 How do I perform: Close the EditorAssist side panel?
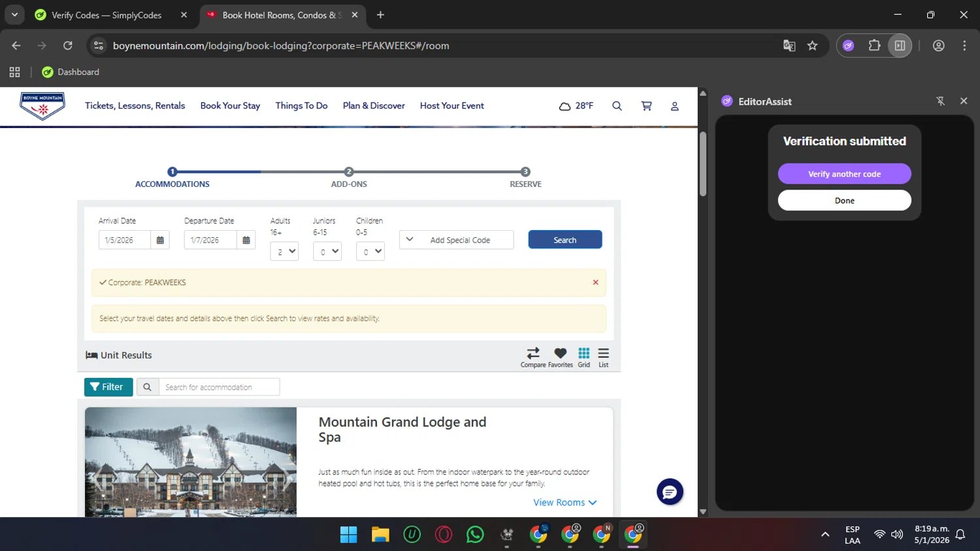tap(964, 101)
